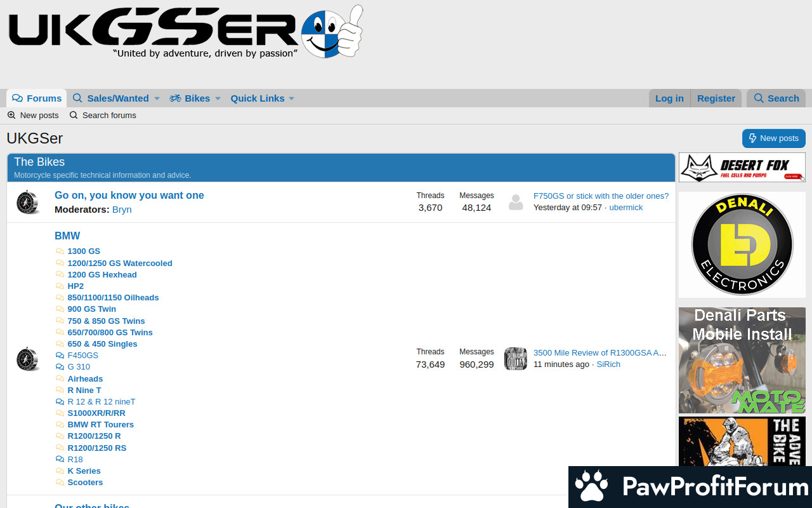Click chat icon next to Scooters
Viewport: 812px width, 508px height.
(60, 483)
